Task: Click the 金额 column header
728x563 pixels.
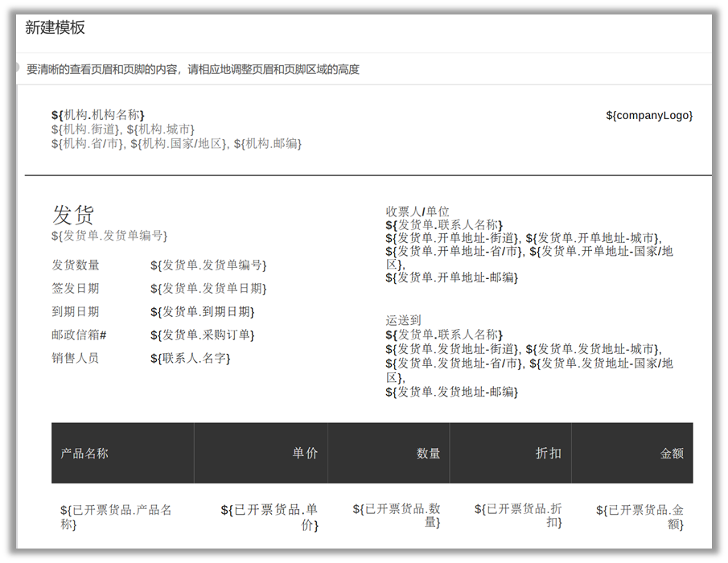Action: (672, 454)
